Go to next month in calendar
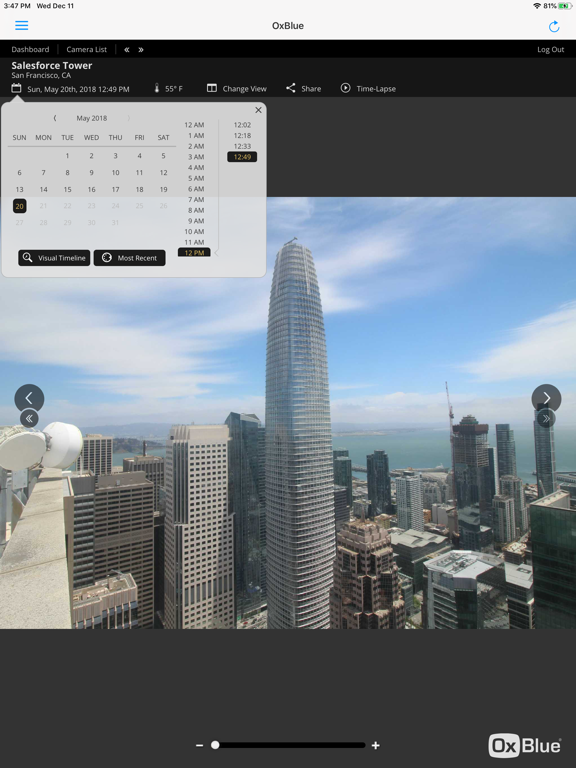Screen dimensions: 576x768 pyautogui.click(x=129, y=118)
